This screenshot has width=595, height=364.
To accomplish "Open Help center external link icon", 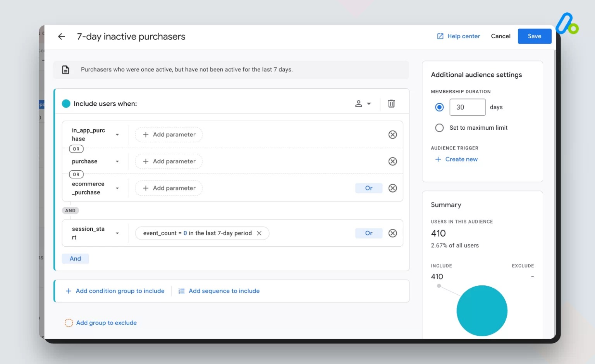I will [440, 36].
